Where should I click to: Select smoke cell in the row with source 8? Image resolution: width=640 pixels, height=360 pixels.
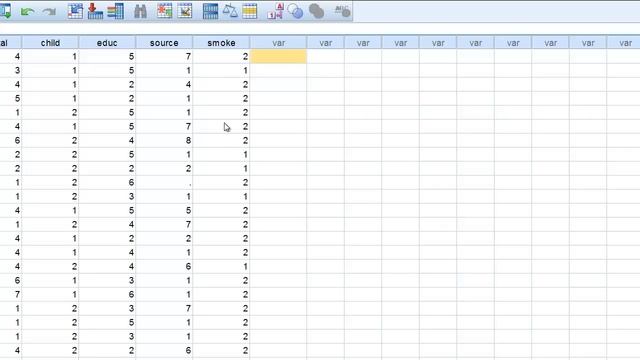(x=221, y=140)
